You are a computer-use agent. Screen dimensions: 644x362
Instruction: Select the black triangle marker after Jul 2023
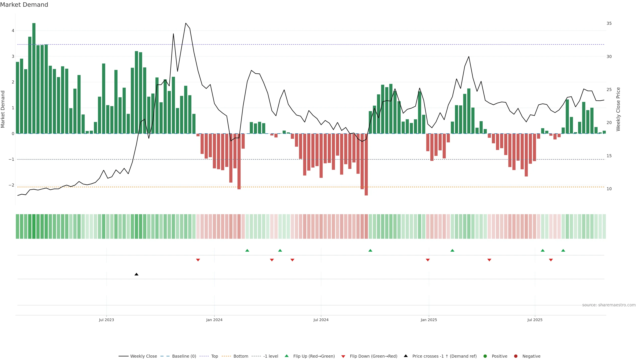click(x=137, y=274)
